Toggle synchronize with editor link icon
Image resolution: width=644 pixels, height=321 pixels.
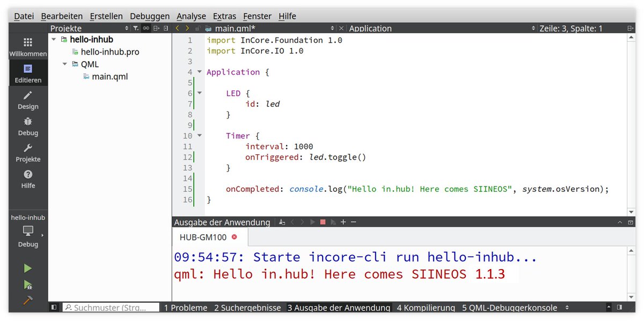coord(145,28)
